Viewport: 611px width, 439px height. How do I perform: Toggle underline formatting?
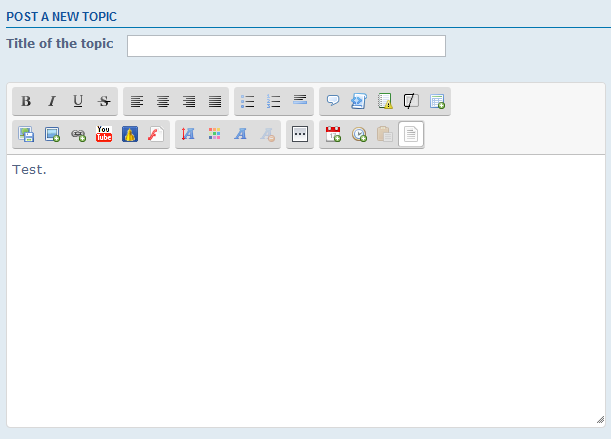(78, 101)
